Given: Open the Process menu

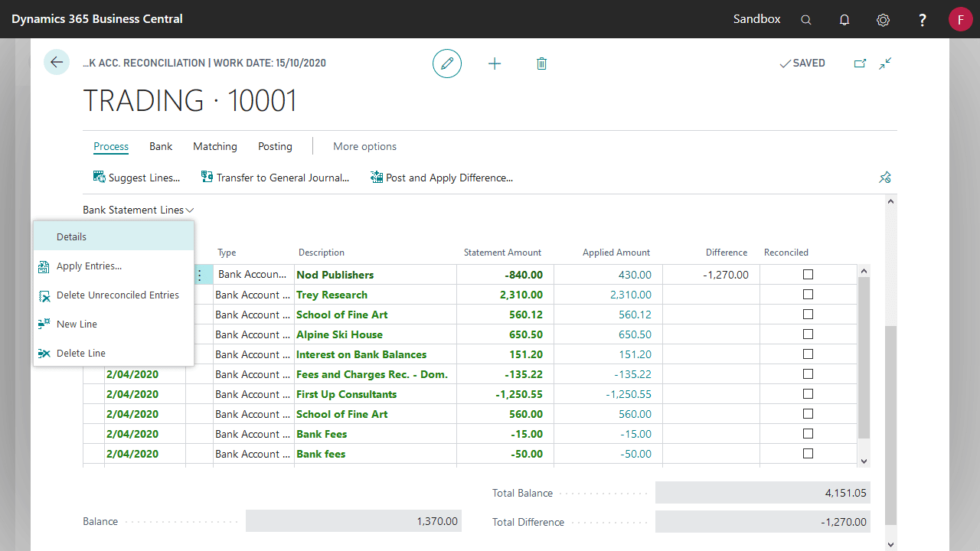Looking at the screenshot, I should pos(111,146).
